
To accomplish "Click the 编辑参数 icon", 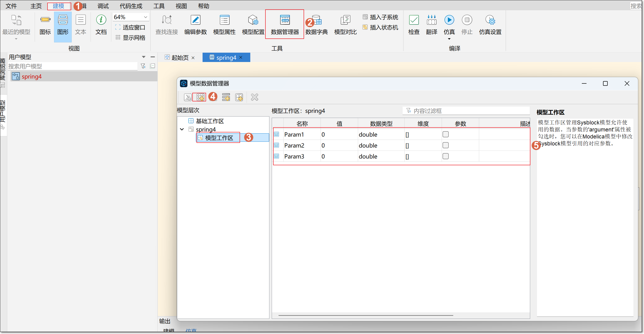I will pos(195,20).
